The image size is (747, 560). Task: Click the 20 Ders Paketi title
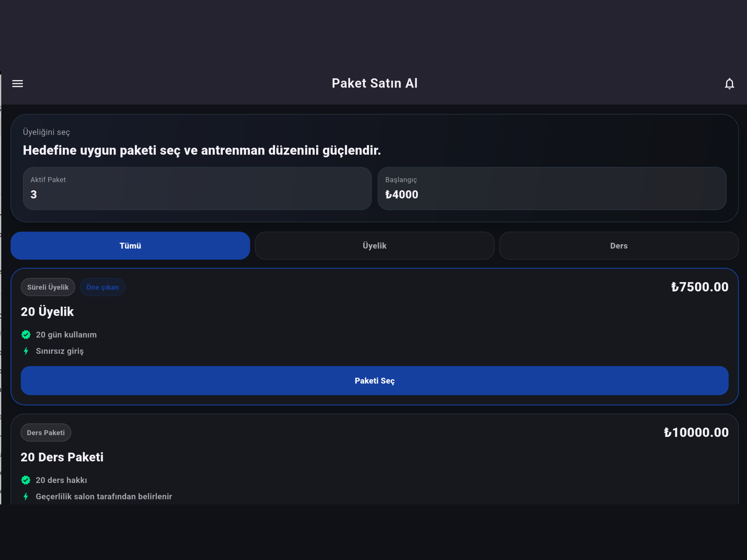pos(62,457)
